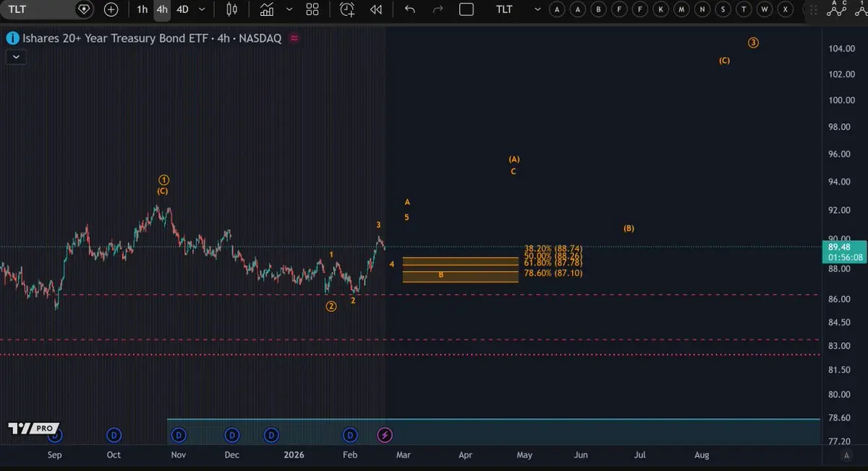
Task: Click the diamond icon in symbol search
Action: tap(84, 9)
